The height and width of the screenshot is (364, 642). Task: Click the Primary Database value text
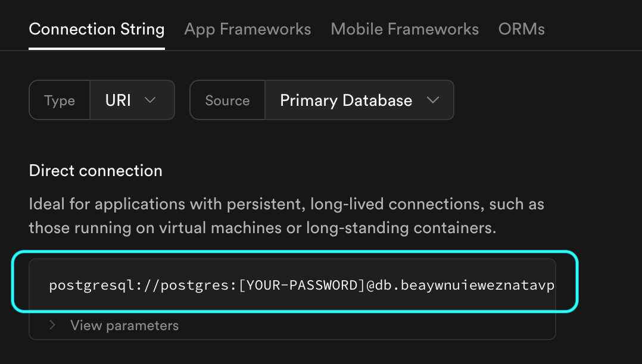pos(346,100)
